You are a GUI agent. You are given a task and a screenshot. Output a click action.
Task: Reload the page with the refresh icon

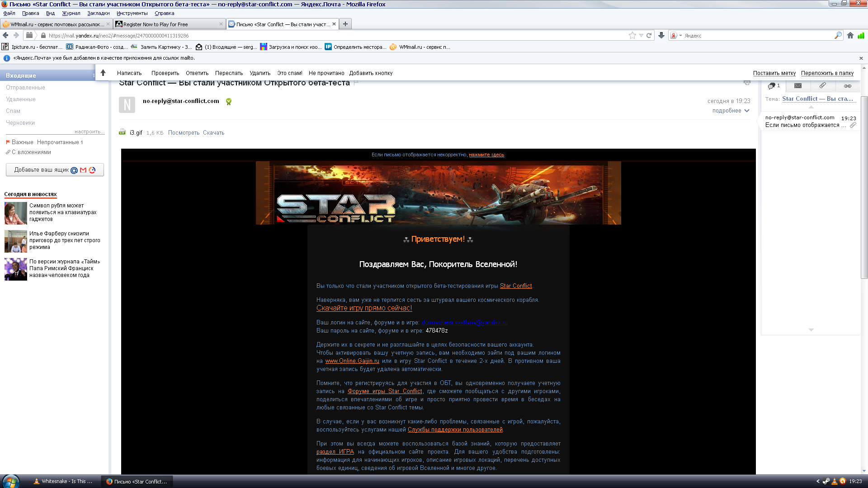tap(649, 35)
